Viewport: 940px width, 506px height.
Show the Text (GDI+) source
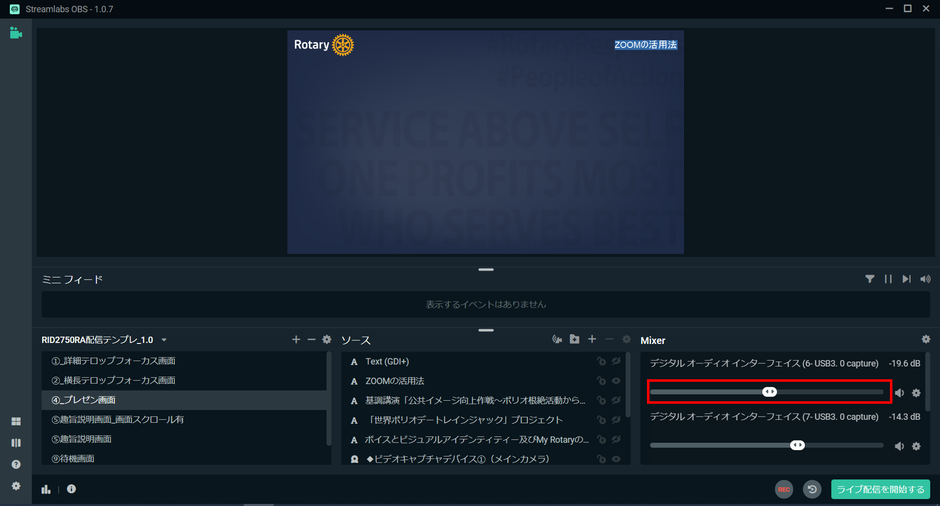pyautogui.click(x=616, y=362)
